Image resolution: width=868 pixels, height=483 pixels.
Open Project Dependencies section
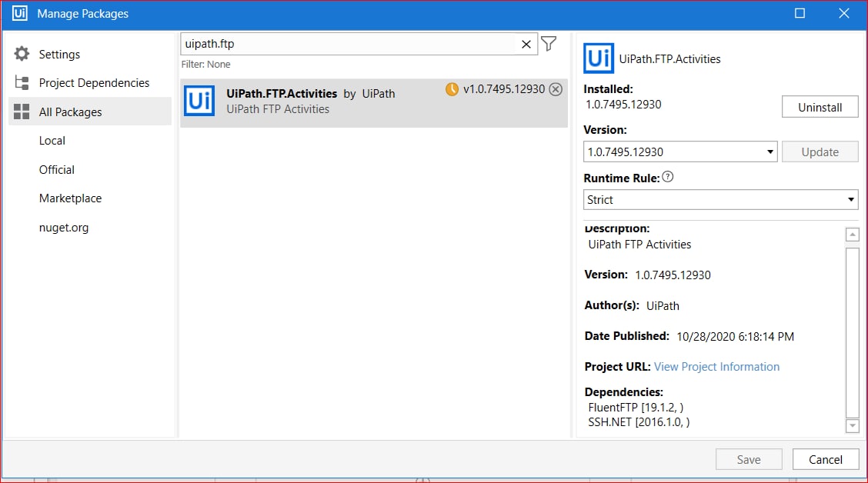[x=94, y=83]
